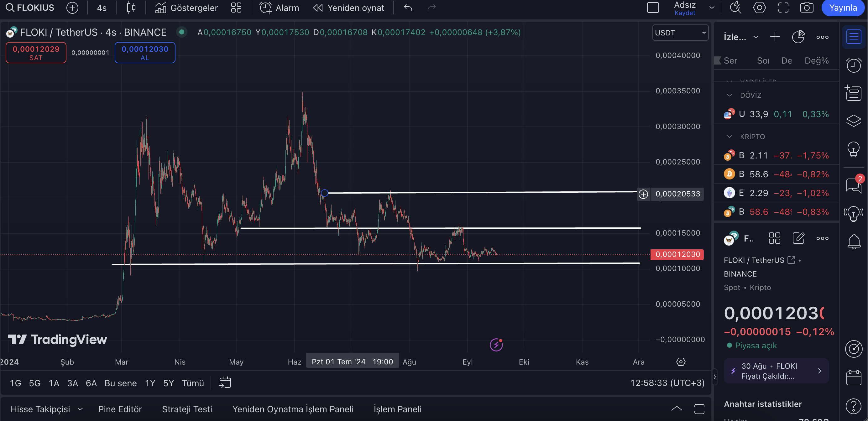The width and height of the screenshot is (868, 421).
Task: Open notifications bell icon
Action: point(854,241)
